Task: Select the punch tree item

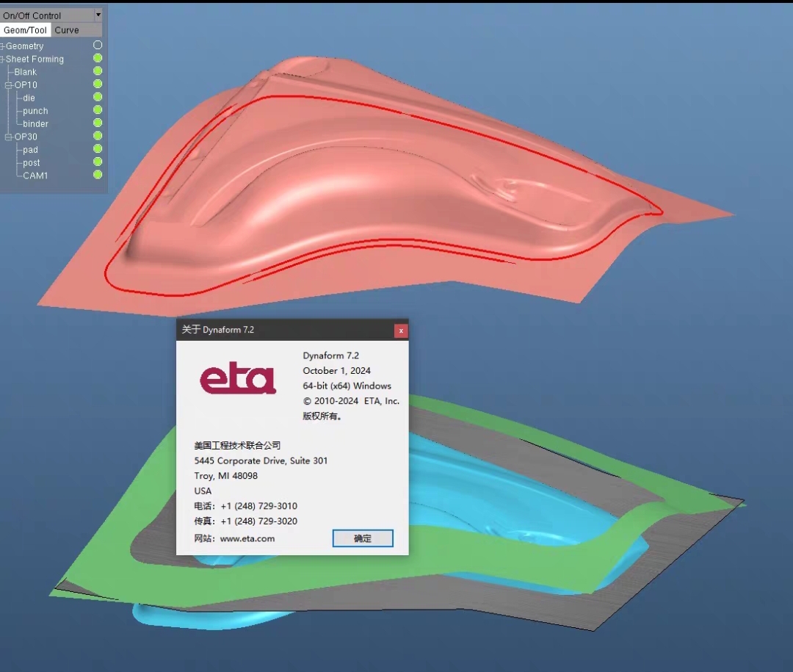Action: [x=35, y=111]
